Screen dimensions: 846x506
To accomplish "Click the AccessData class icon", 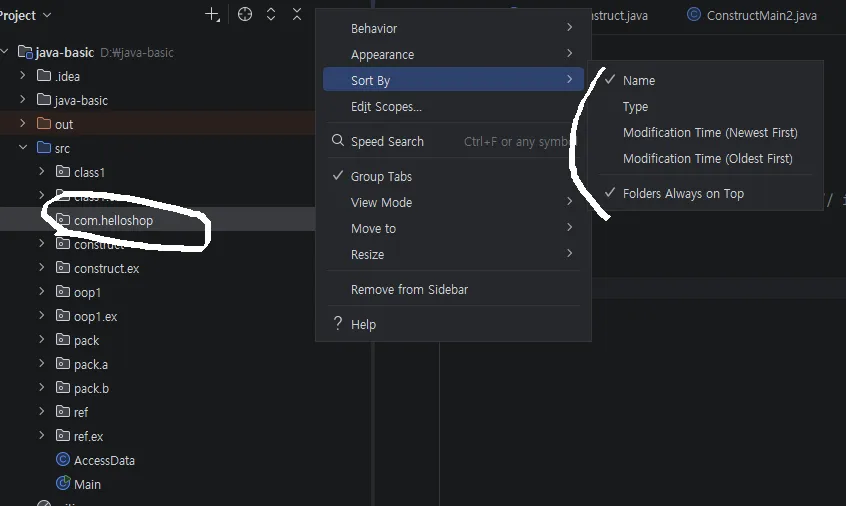I will click(63, 460).
